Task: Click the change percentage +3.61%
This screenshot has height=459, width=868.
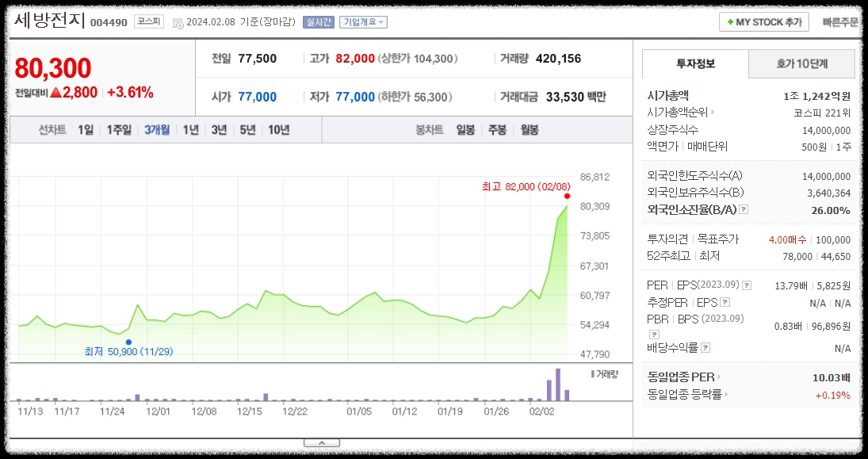Action: (x=130, y=93)
